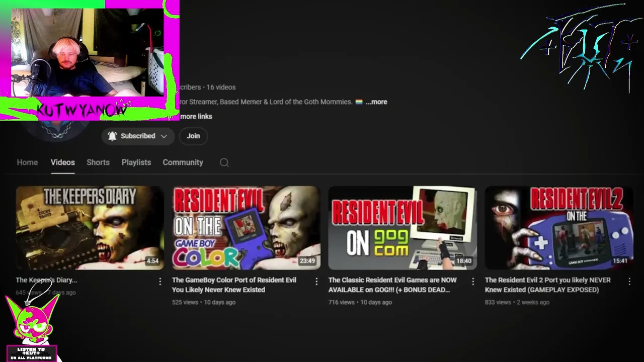Open GameBoy Color Port of Resident Evil title
644x362 pixels.
pyautogui.click(x=234, y=285)
